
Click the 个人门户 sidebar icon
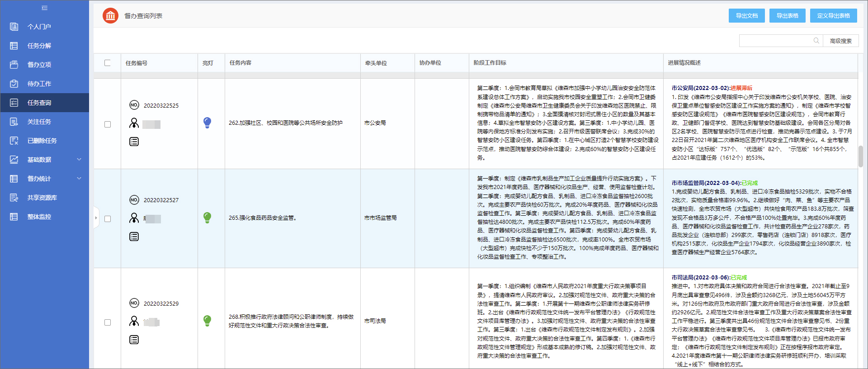tap(14, 27)
